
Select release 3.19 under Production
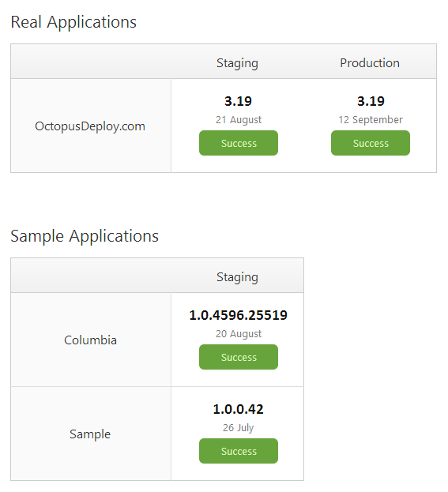coord(371,101)
